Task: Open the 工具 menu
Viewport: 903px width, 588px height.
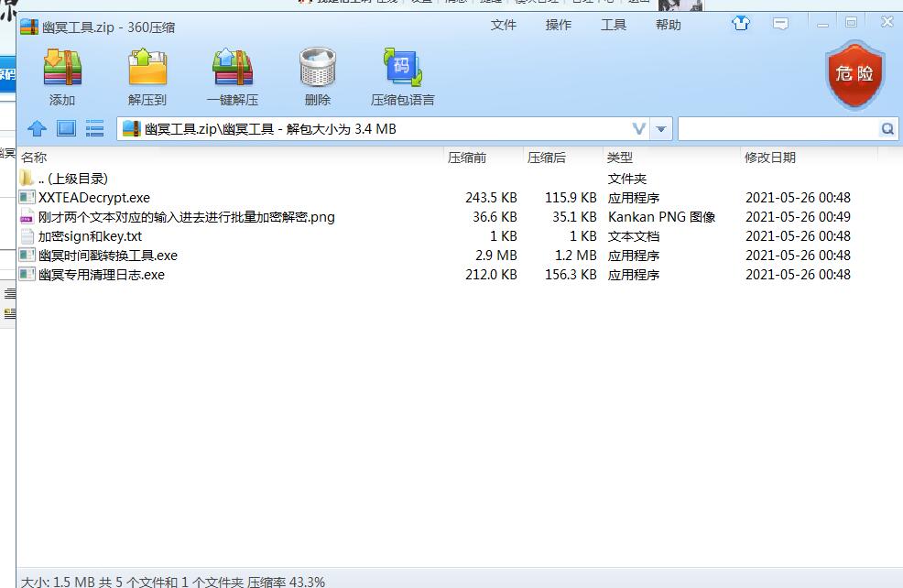Action: pyautogui.click(x=614, y=25)
